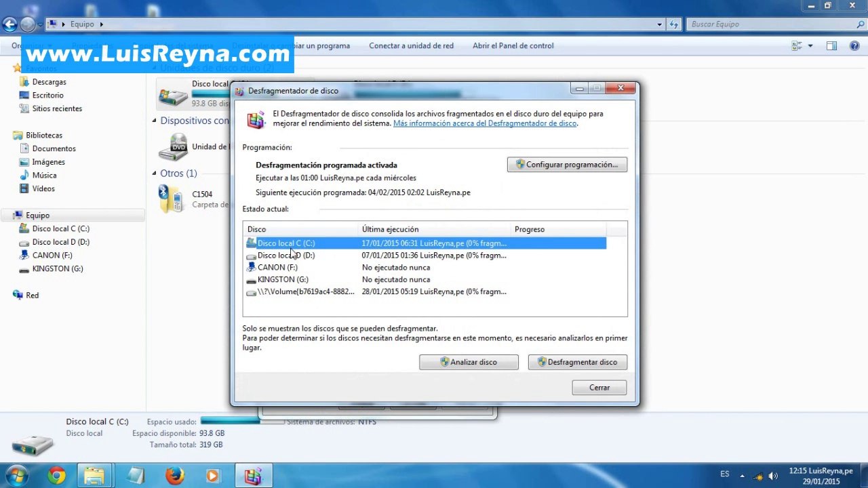This screenshot has width=868, height=488.
Task: Sort by the Disco column header
Action: [300, 229]
